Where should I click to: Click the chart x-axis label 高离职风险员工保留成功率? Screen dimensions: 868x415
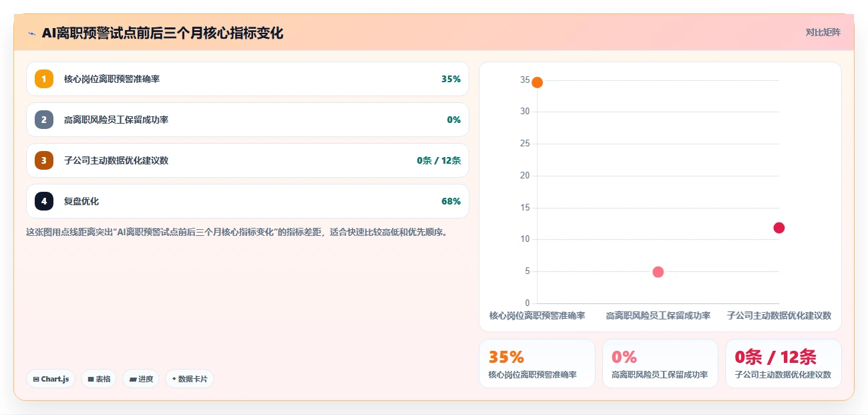[x=658, y=315]
